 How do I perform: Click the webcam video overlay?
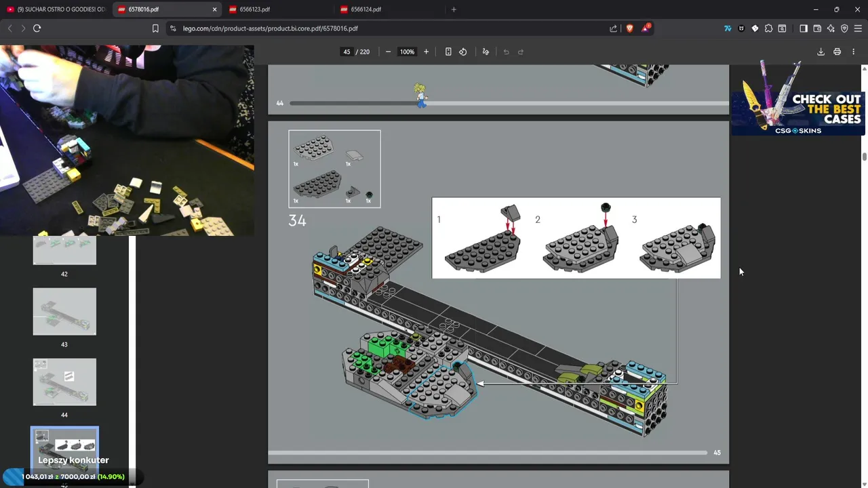(x=127, y=140)
